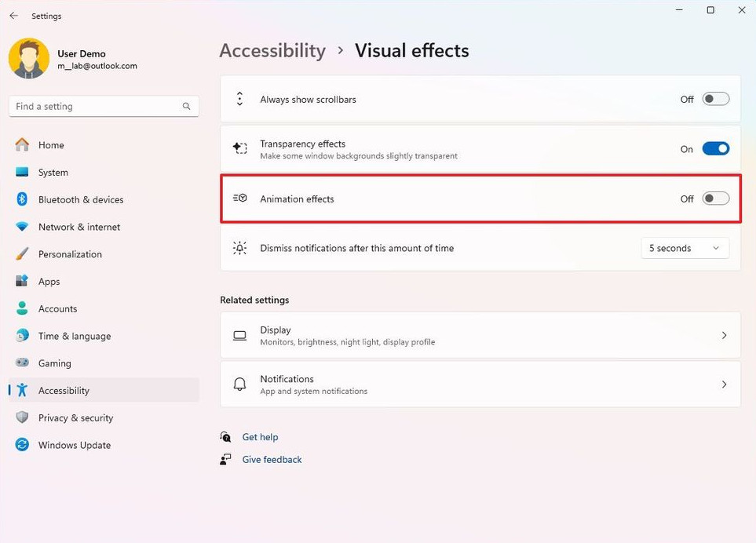Click the back arrow icon in Settings
Image resolution: width=756 pixels, height=543 pixels.
click(x=13, y=16)
